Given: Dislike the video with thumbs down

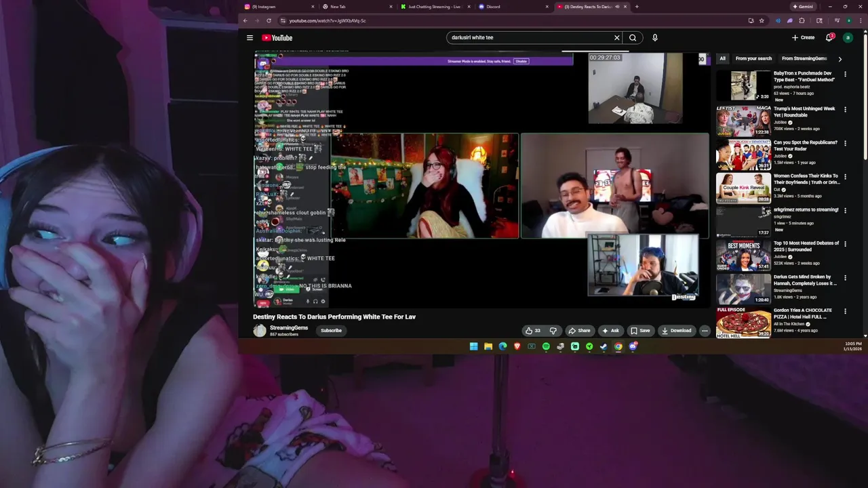Looking at the screenshot, I should click(x=553, y=331).
